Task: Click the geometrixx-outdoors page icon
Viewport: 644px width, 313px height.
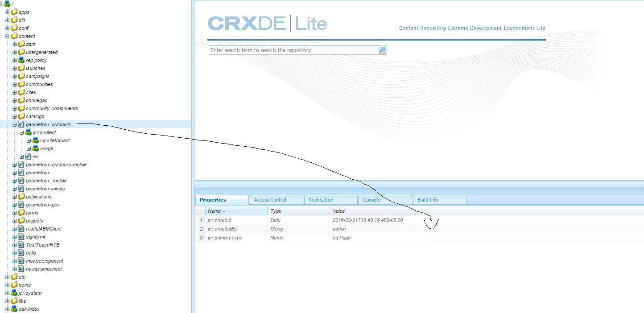Action: [21, 124]
